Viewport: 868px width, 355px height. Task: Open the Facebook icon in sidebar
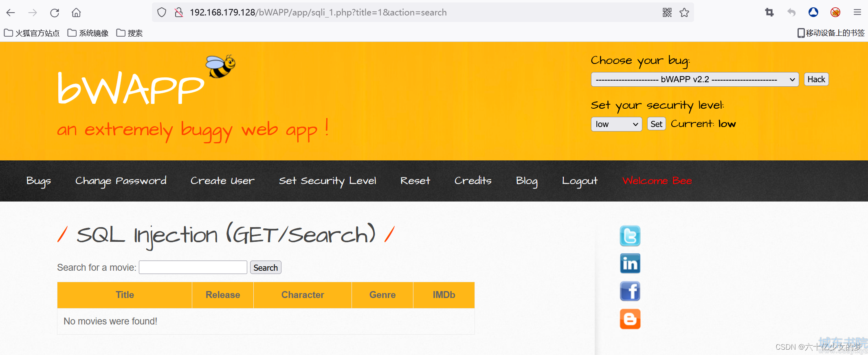coord(630,291)
